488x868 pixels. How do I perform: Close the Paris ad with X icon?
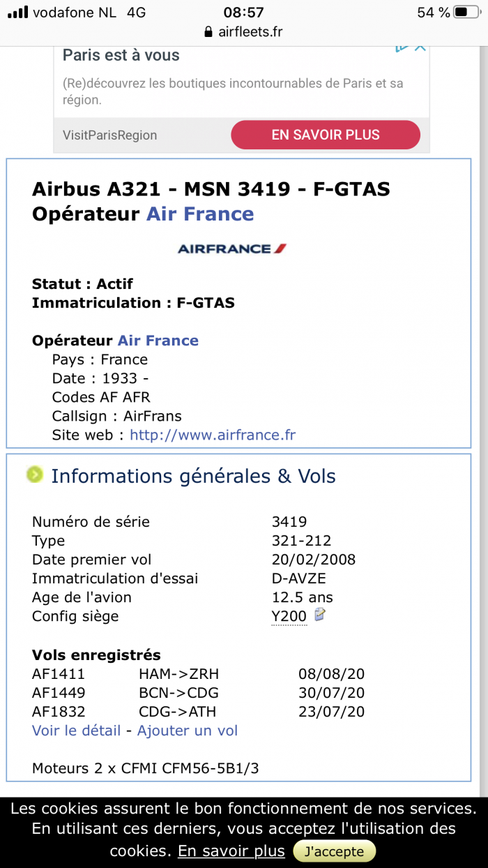[420, 47]
